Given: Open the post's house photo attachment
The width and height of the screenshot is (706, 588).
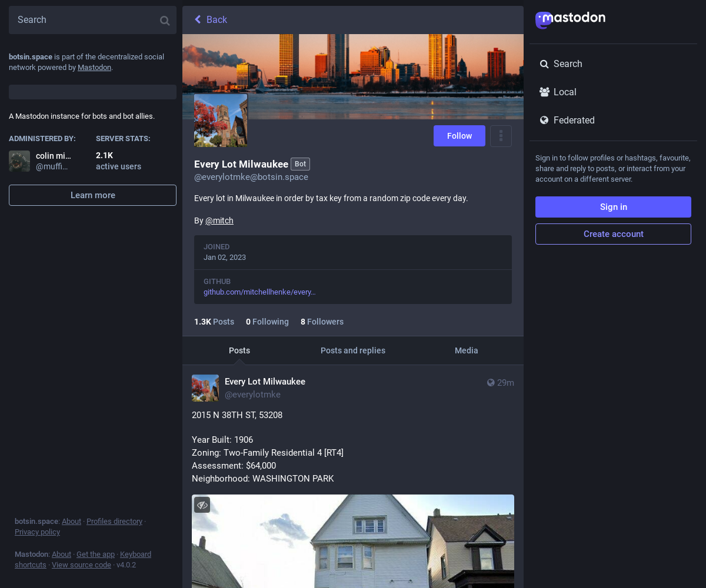Looking at the screenshot, I should click(353, 541).
